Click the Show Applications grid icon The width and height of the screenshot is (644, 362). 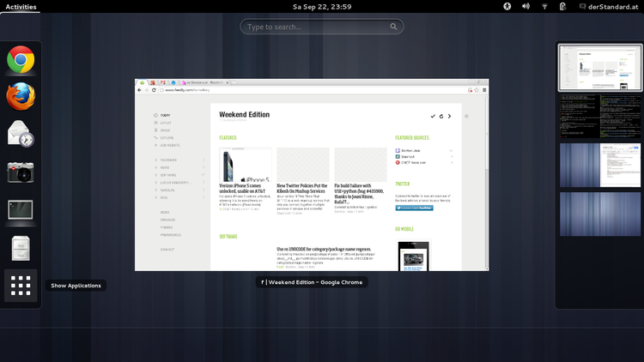point(21,286)
